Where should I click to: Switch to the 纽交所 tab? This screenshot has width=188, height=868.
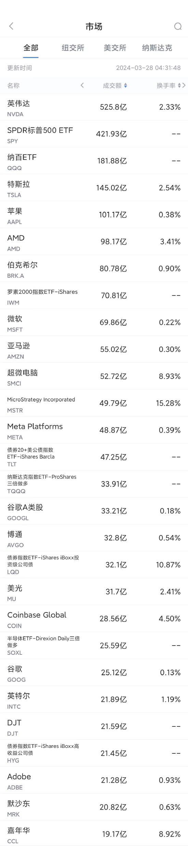[73, 48]
